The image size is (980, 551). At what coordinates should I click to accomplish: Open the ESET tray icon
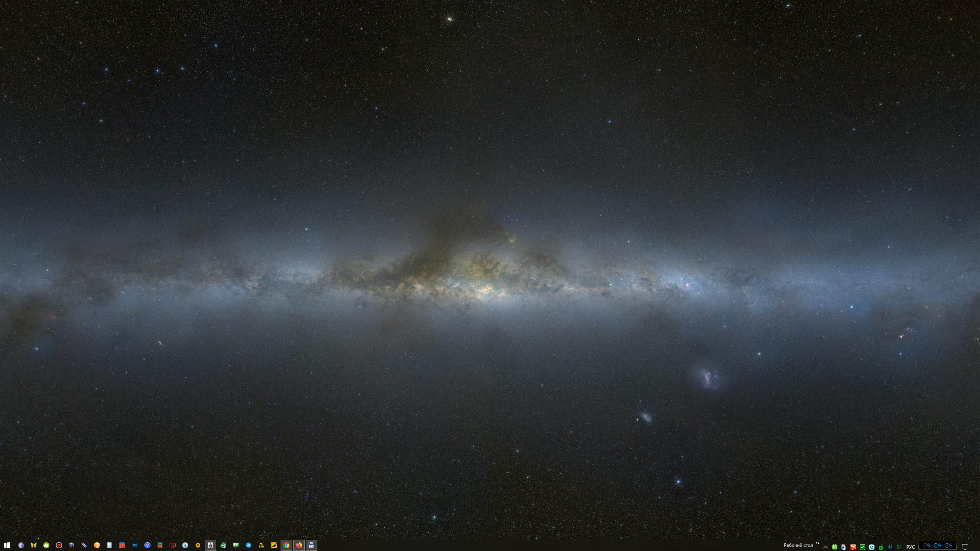coord(872,547)
